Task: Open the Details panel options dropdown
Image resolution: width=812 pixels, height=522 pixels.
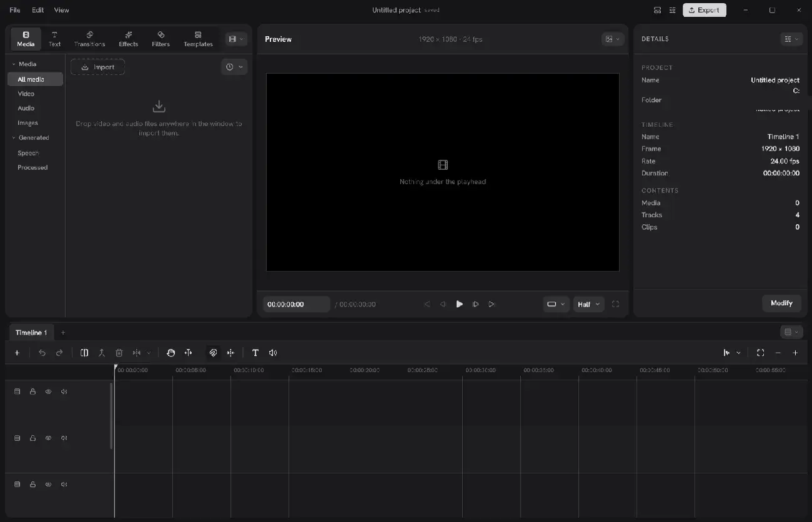Action: [x=791, y=39]
